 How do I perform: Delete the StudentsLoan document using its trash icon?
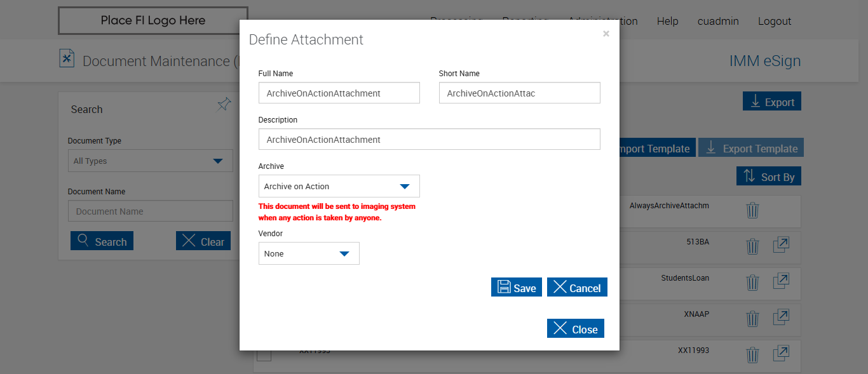tap(752, 283)
